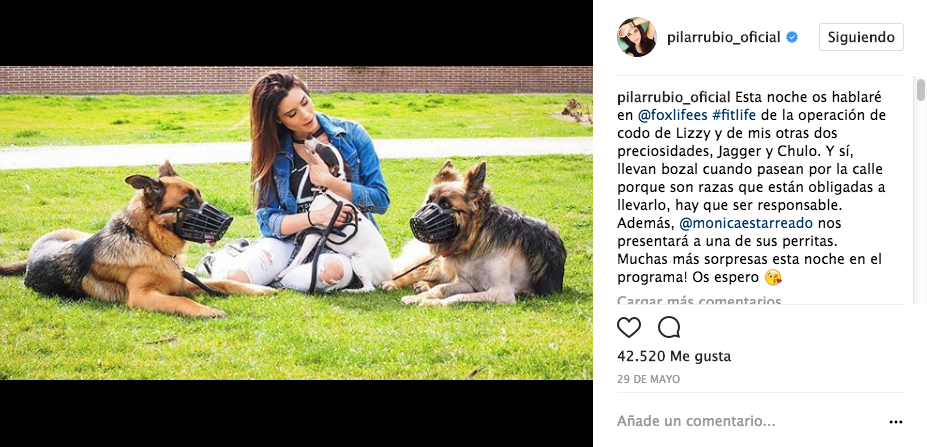
Task: Open pilarrubio_oficial's profile picture
Action: click(x=637, y=37)
